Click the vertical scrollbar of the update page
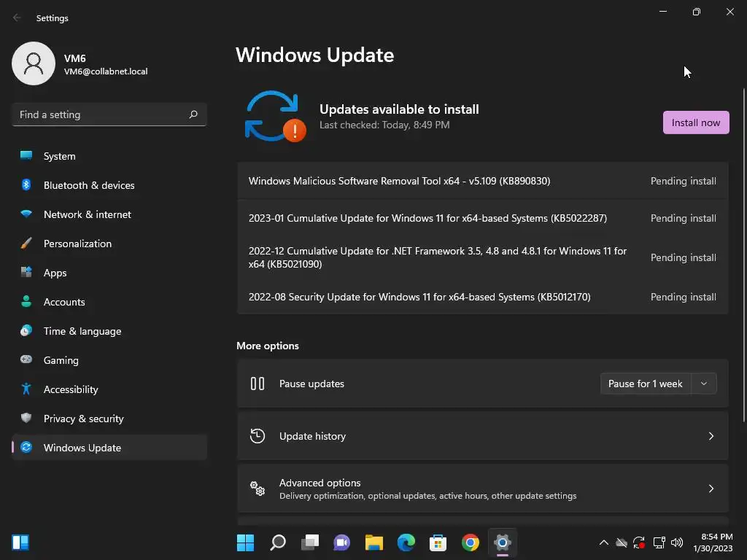This screenshot has width=747, height=560. (743, 254)
